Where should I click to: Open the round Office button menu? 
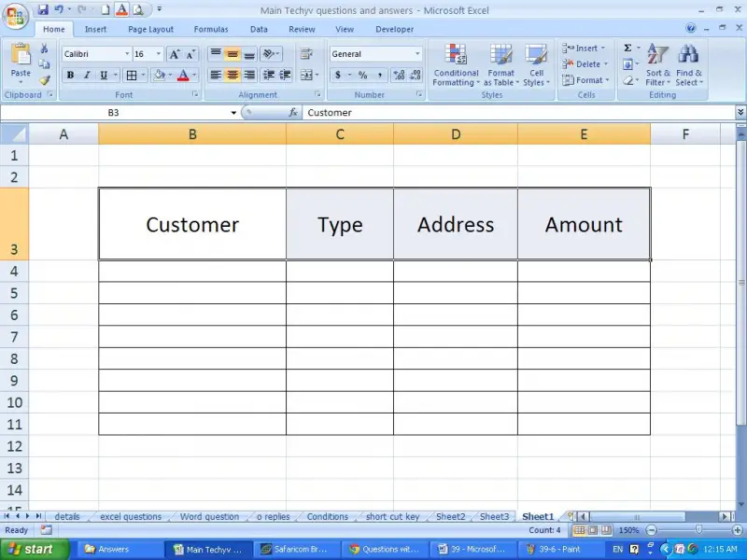[16, 16]
